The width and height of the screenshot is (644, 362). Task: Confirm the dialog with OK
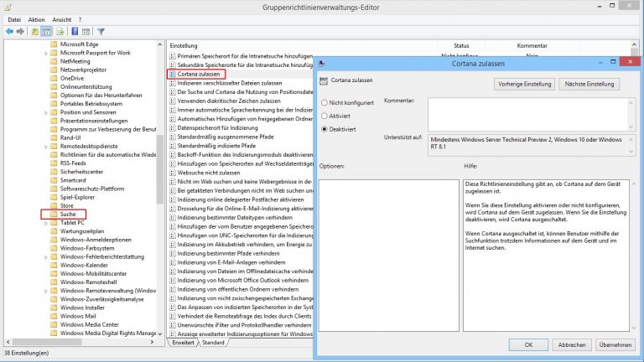point(528,344)
